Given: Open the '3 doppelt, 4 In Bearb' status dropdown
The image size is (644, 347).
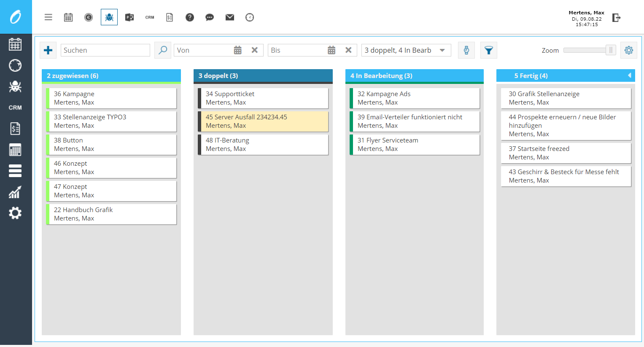Looking at the screenshot, I should coord(406,50).
